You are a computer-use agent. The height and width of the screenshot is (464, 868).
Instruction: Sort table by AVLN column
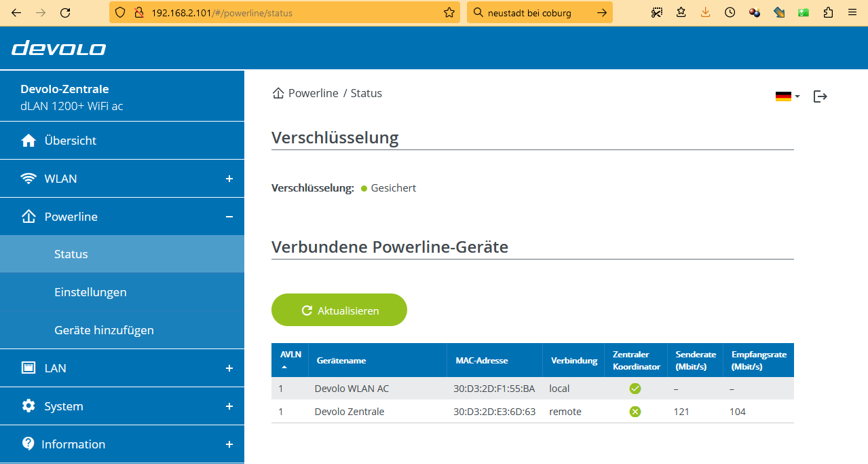pos(290,360)
